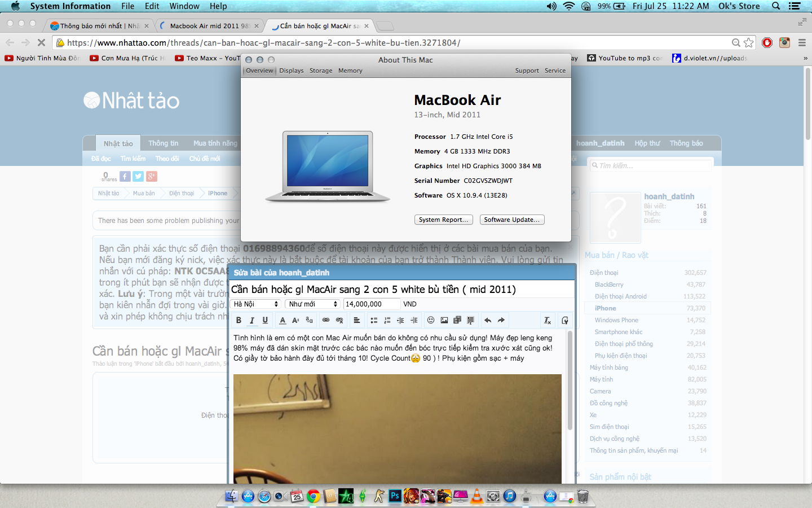
Task: Open hoanh_datinh profile link in sidebar
Action: click(669, 196)
